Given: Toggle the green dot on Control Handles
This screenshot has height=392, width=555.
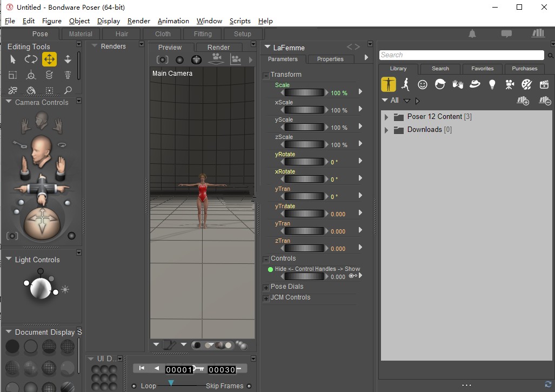Looking at the screenshot, I should coord(270,269).
